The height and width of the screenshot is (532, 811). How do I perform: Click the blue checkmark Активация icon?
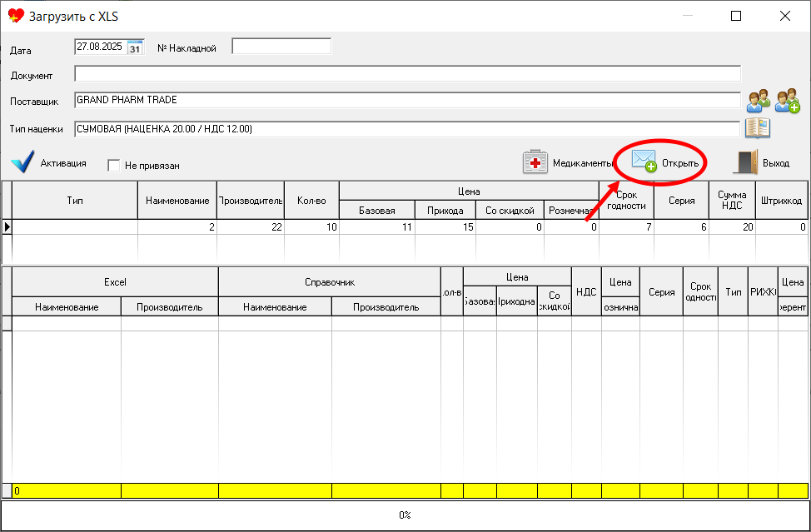tap(22, 162)
